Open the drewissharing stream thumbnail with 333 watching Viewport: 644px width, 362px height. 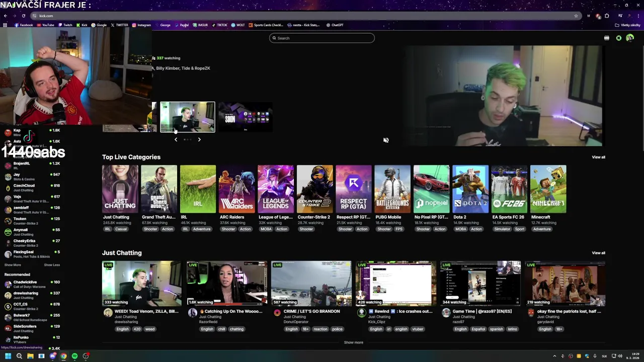pos(142,284)
